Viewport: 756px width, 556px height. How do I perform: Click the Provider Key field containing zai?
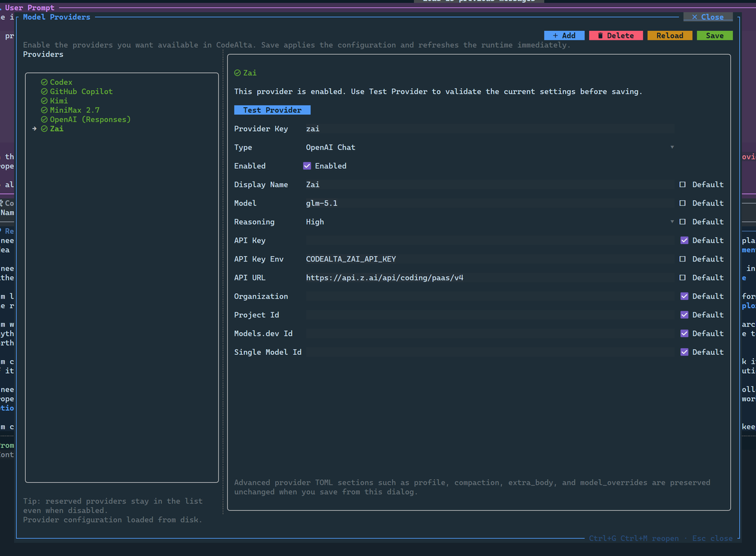tap(490, 129)
